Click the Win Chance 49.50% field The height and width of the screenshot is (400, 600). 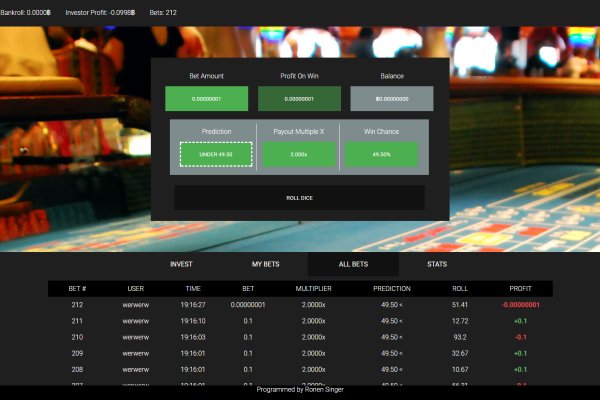click(381, 154)
